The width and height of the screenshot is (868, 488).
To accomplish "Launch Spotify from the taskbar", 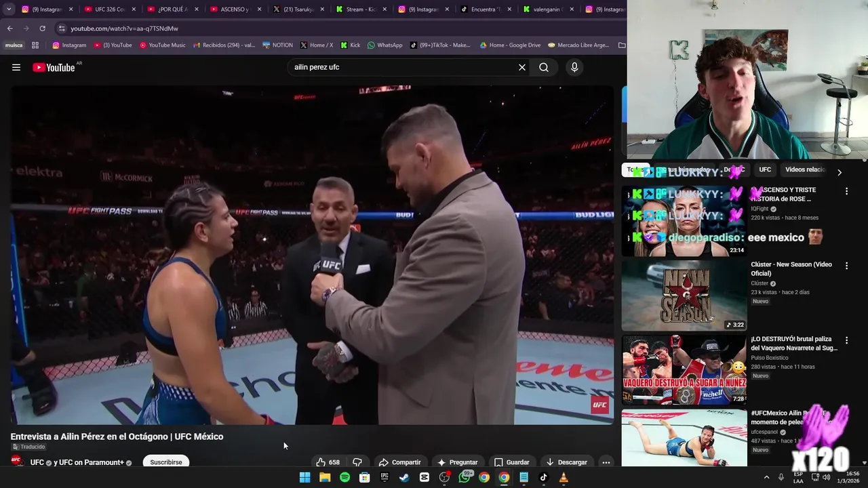I will click(344, 477).
